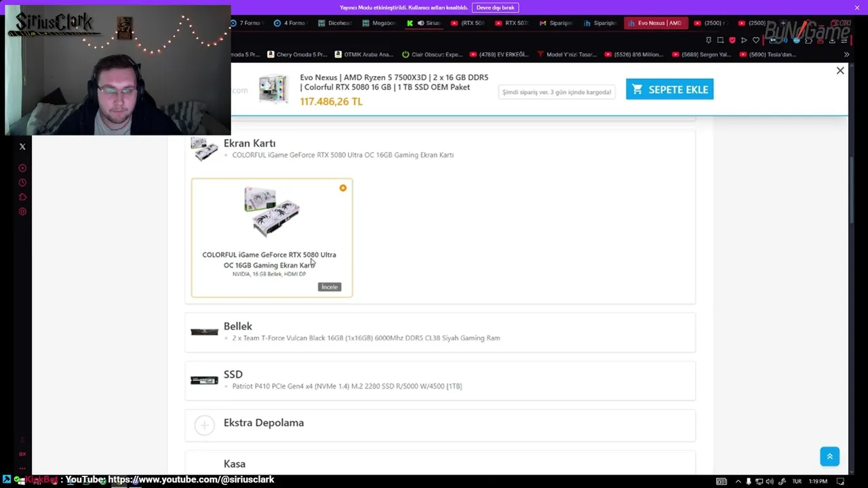
Task: Switch to the RTX 5070 YouTube tab
Action: [x=512, y=23]
